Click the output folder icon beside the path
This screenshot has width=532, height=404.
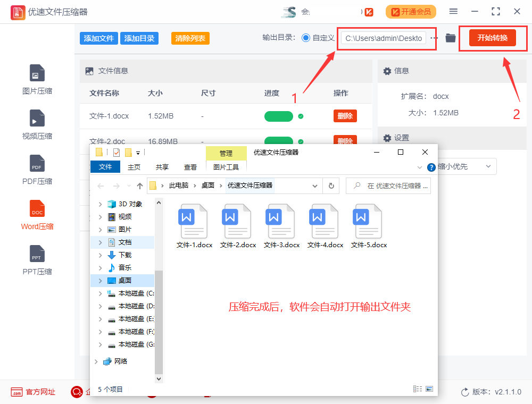coord(450,38)
